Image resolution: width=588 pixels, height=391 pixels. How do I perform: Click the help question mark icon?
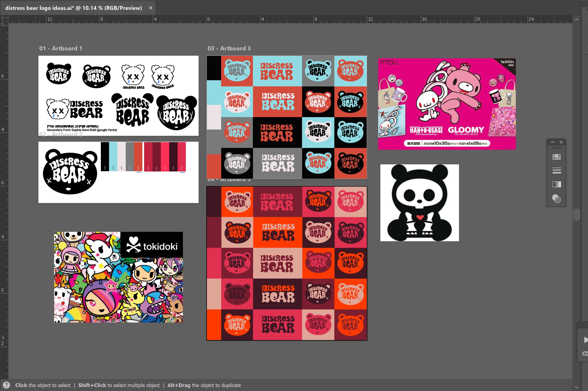pyautogui.click(x=6, y=385)
